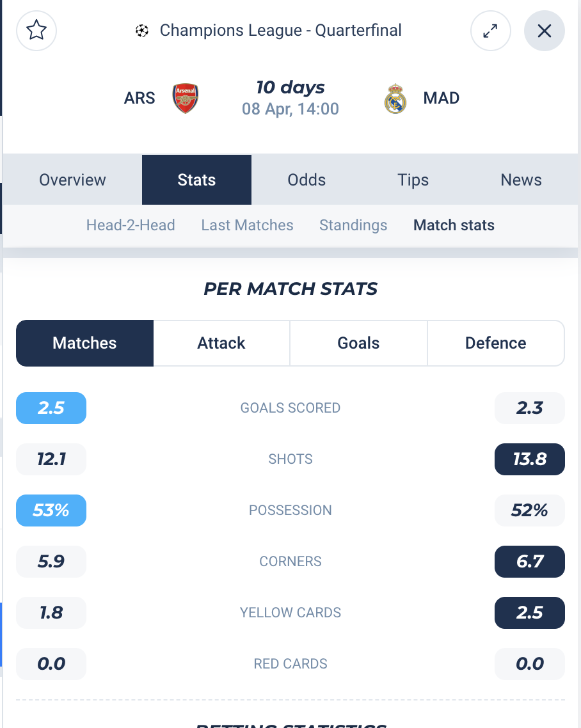581x728 pixels.
Task: Close the match details panel
Action: click(545, 31)
